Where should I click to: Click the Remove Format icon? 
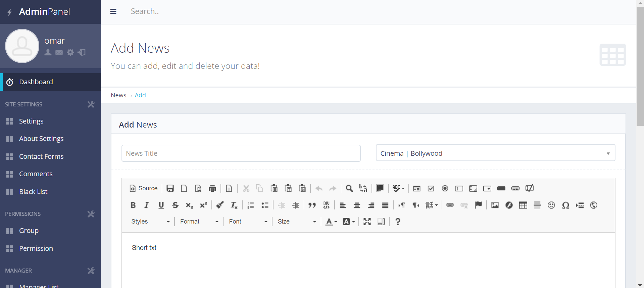234,205
